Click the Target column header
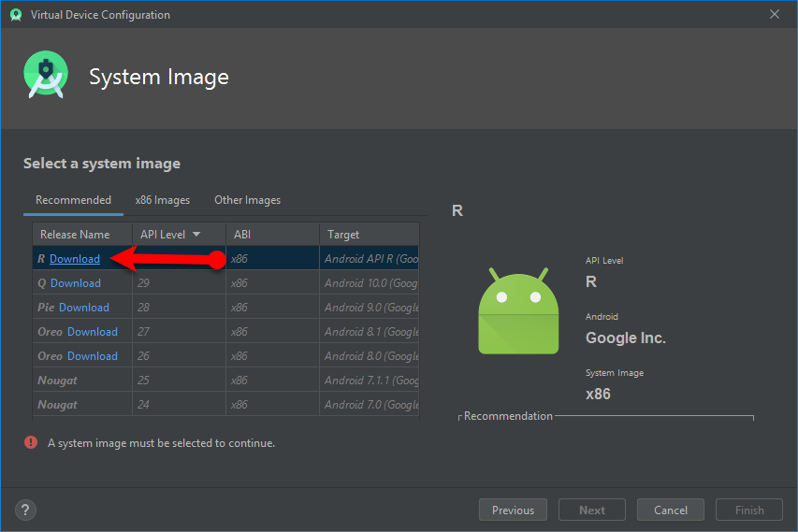 pyautogui.click(x=343, y=235)
